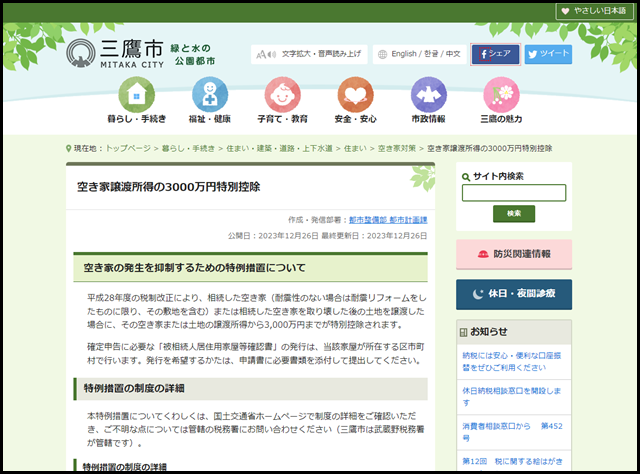Click the Twitter ツイート button
Viewport: 640px width, 474px height.
click(x=548, y=54)
